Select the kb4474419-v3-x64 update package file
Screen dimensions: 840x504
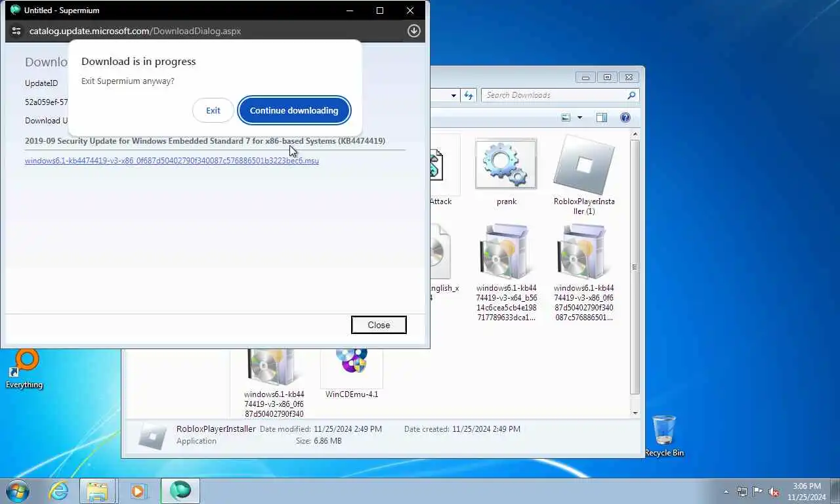click(506, 272)
